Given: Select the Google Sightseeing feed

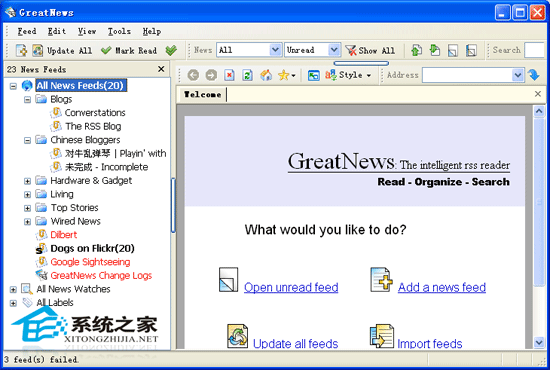Looking at the screenshot, I should point(90,262).
